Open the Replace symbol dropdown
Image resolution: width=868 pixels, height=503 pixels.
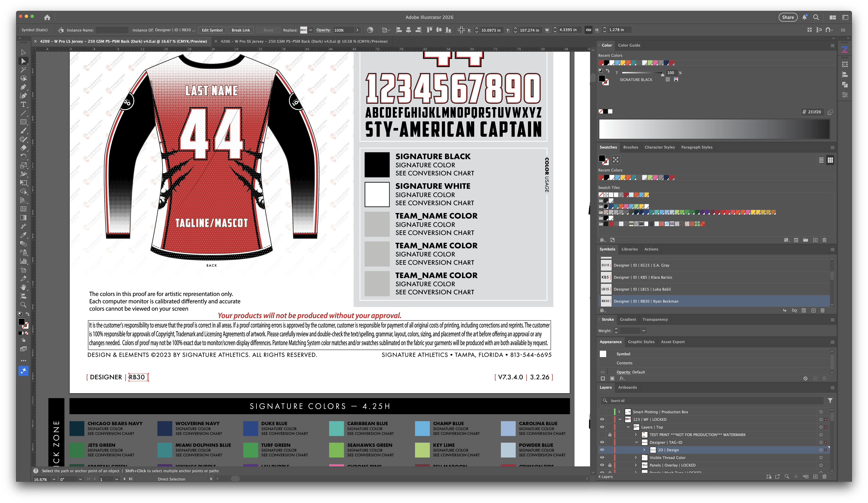coord(310,30)
